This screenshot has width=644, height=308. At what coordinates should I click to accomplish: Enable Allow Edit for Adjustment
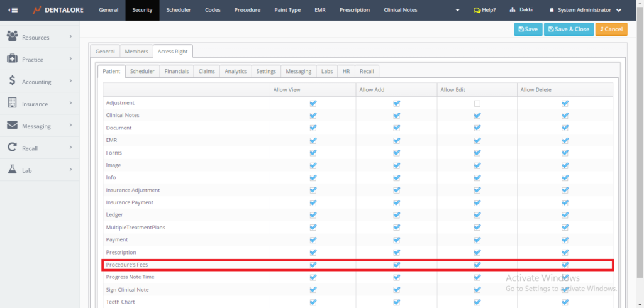click(477, 103)
